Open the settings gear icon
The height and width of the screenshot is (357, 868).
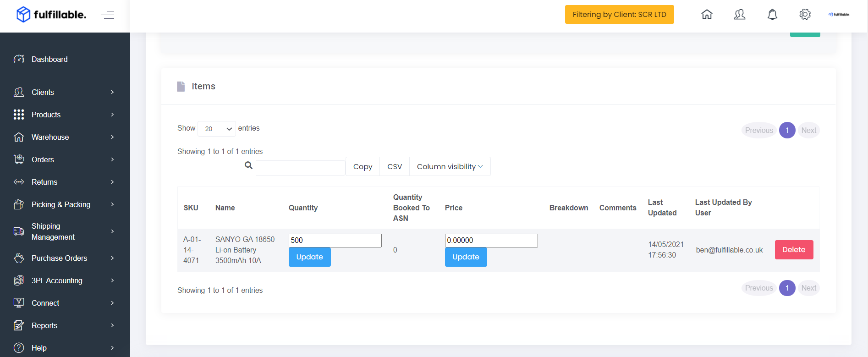[805, 15]
